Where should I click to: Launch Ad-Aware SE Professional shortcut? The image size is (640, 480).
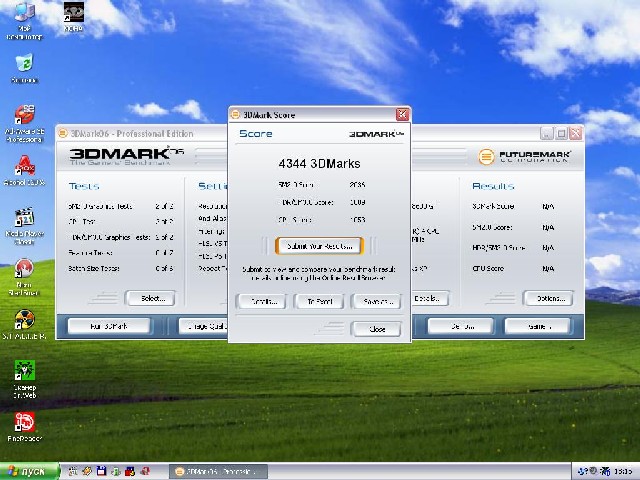tap(24, 123)
